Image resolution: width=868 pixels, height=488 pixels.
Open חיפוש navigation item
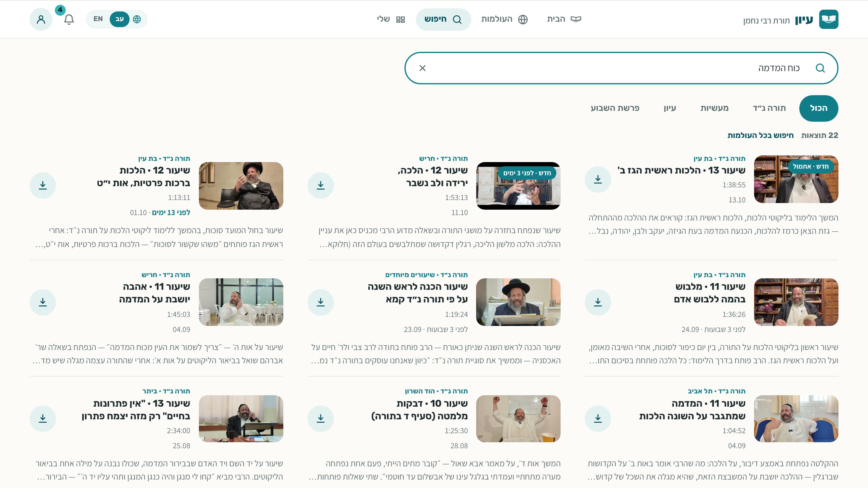click(443, 19)
